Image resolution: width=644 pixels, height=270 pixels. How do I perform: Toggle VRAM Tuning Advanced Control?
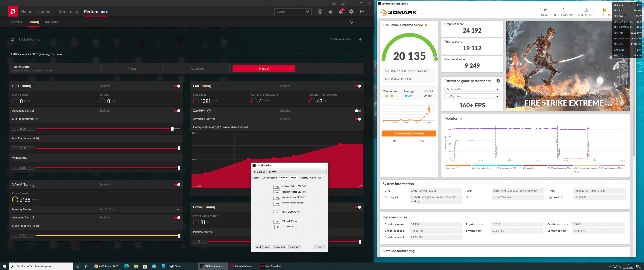point(177,218)
